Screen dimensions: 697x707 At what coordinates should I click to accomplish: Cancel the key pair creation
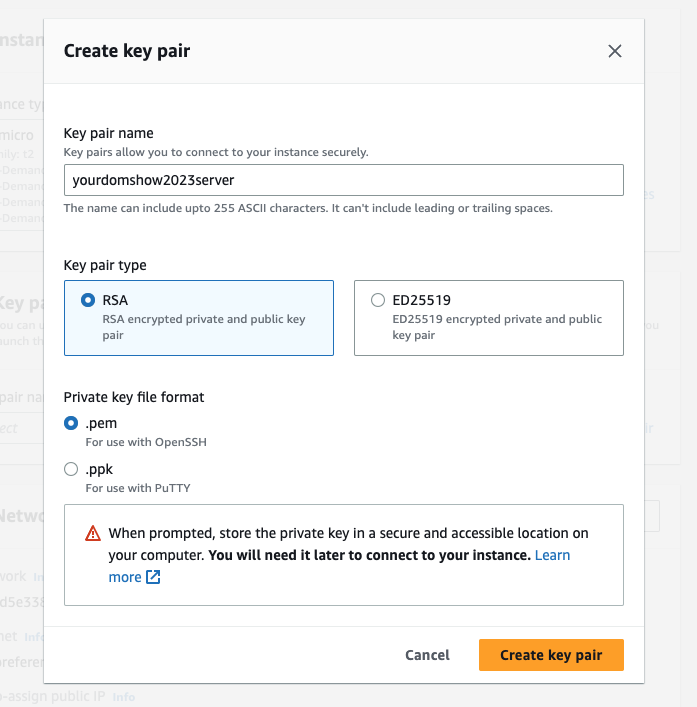point(427,655)
